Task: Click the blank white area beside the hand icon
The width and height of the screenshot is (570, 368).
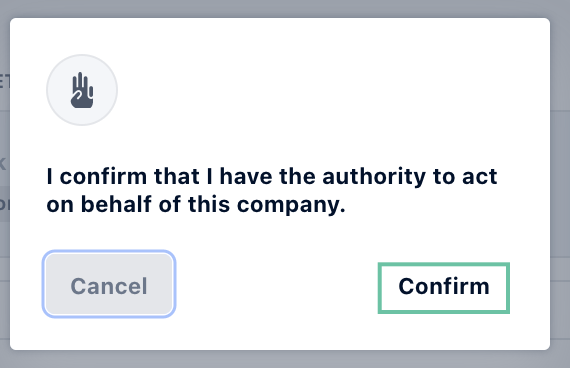Action: pos(327,90)
